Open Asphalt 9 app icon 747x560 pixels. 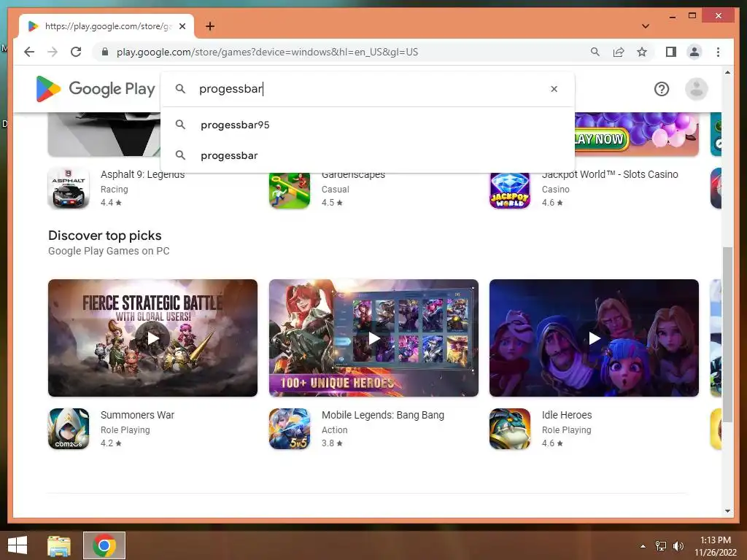click(69, 188)
